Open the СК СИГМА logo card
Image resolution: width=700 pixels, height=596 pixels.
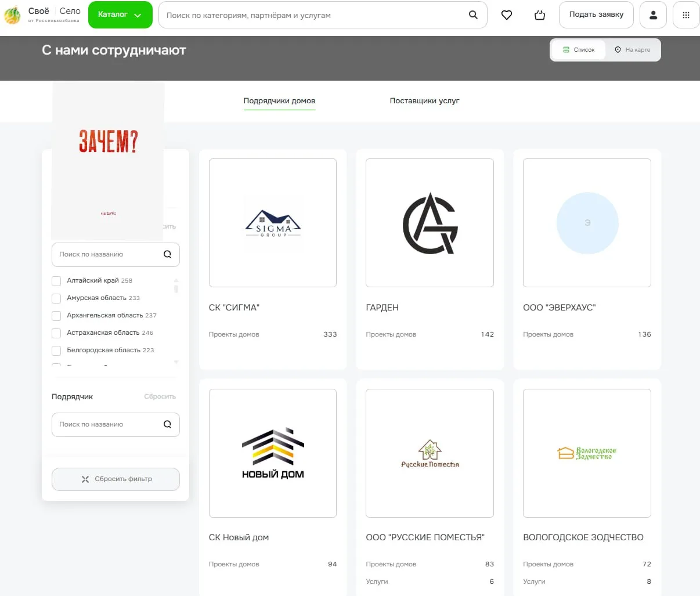[x=272, y=223]
